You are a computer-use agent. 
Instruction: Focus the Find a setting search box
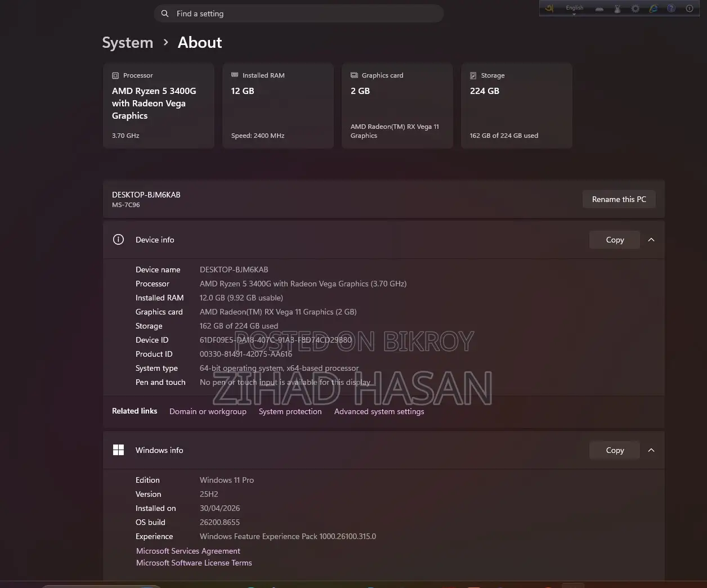[299, 14]
